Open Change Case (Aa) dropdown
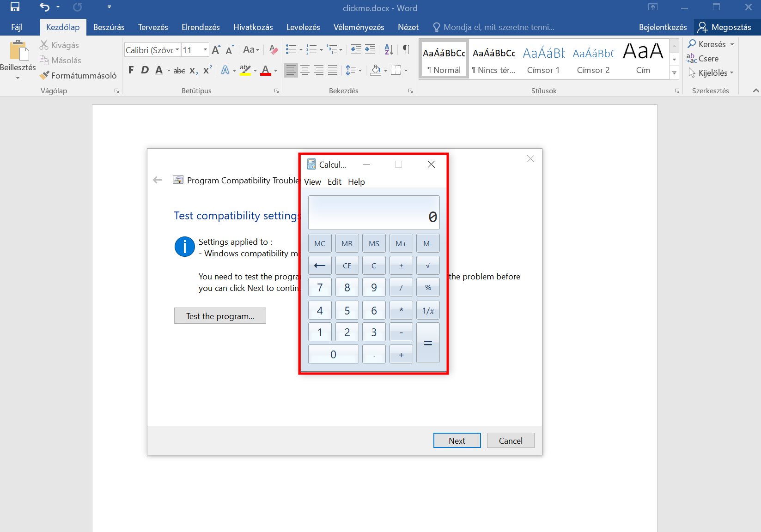761x532 pixels. coord(251,50)
